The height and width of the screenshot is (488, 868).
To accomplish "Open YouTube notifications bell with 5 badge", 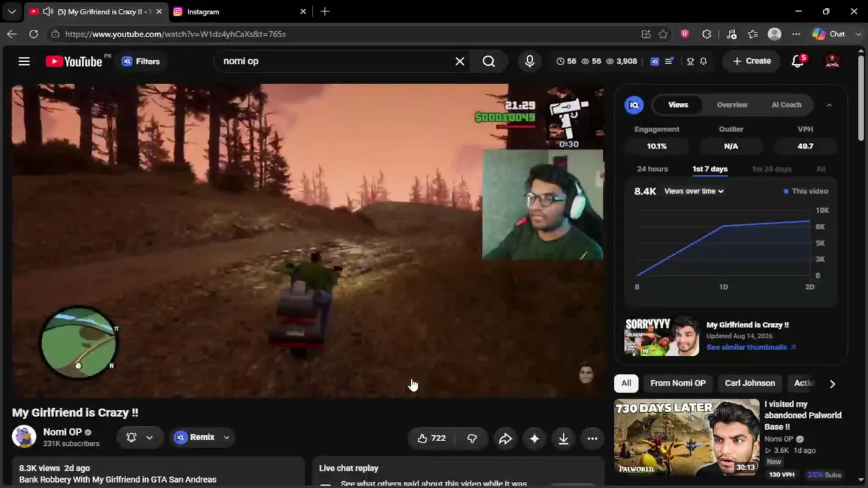I will 798,61.
